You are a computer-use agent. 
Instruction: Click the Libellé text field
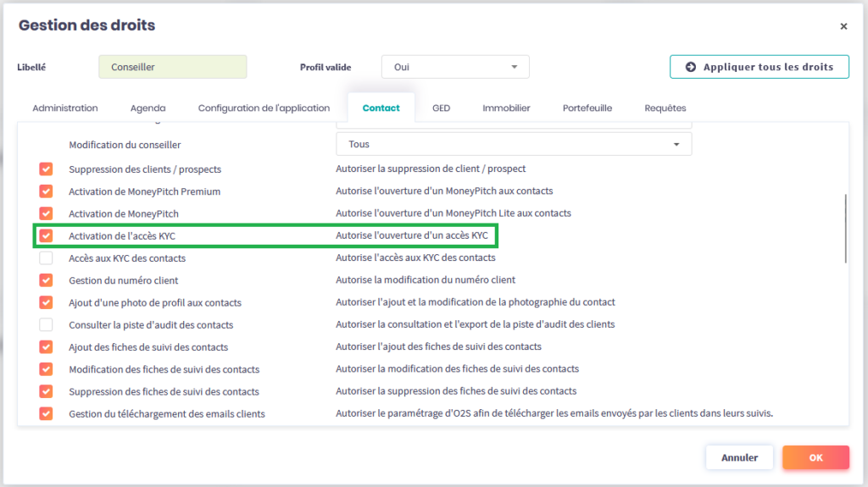[172, 67]
